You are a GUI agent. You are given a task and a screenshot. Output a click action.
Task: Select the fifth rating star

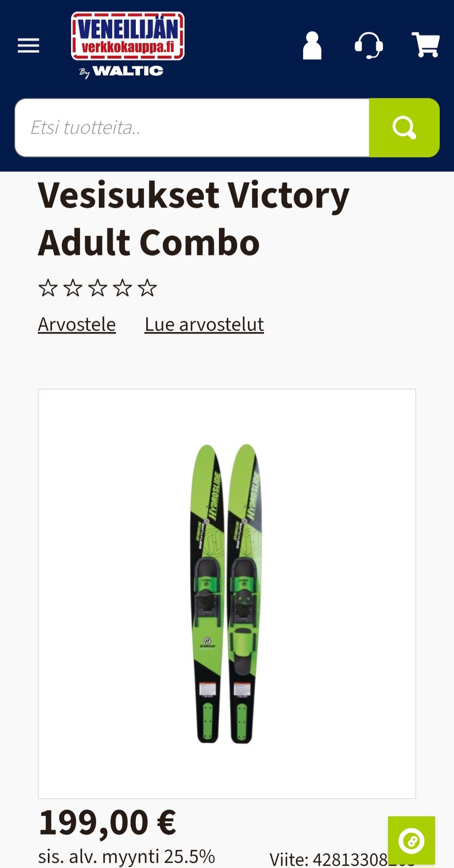click(147, 287)
